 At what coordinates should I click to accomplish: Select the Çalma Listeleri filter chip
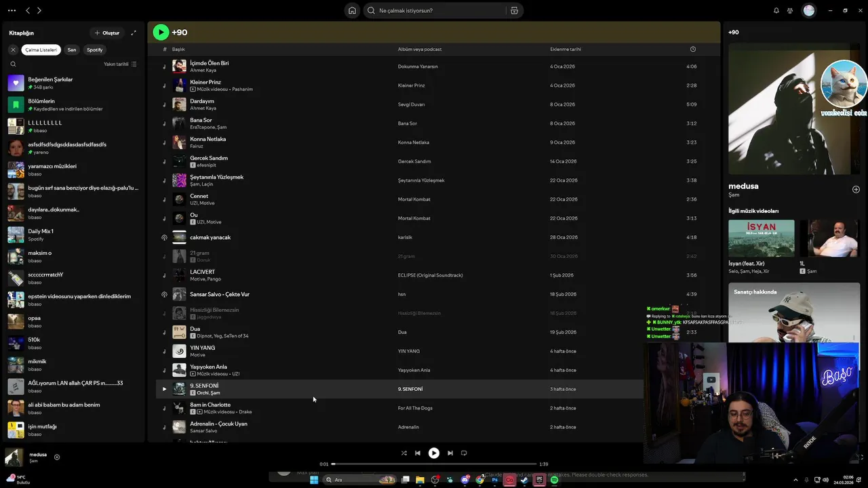click(41, 49)
